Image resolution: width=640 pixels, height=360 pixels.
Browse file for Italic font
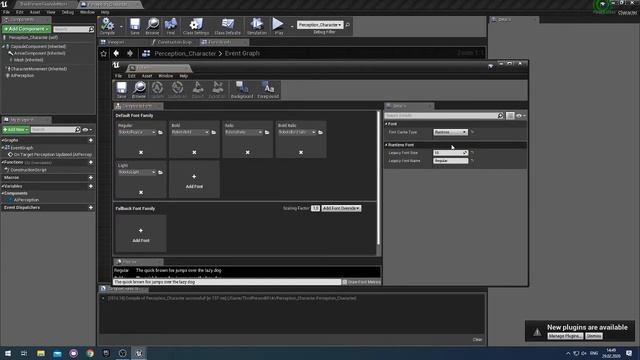(267, 132)
